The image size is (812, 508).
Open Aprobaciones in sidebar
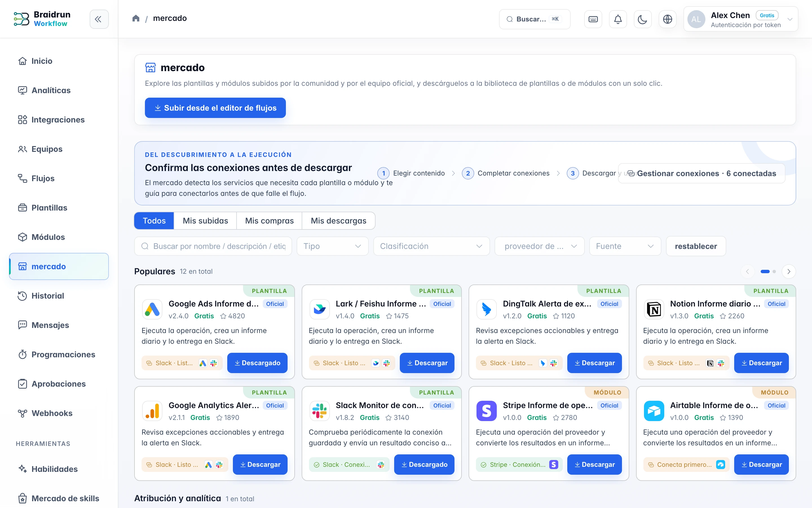[x=59, y=384]
